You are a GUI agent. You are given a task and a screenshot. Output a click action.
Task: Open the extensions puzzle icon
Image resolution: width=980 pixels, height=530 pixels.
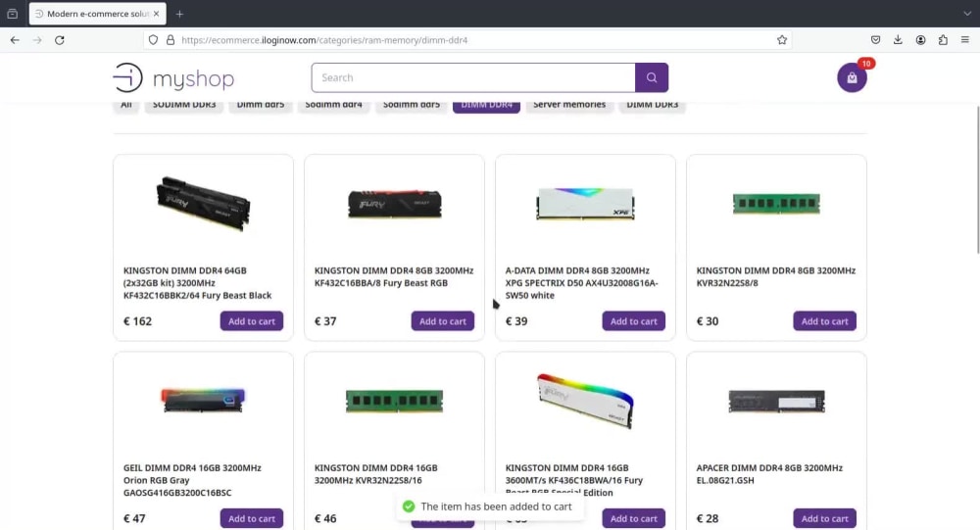943,40
